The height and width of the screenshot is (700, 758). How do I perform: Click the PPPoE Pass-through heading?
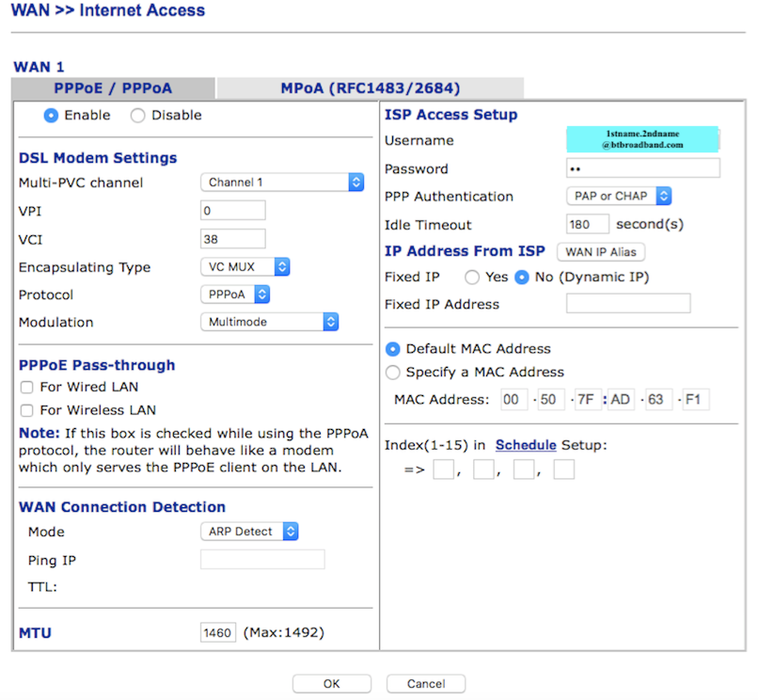tap(97, 365)
